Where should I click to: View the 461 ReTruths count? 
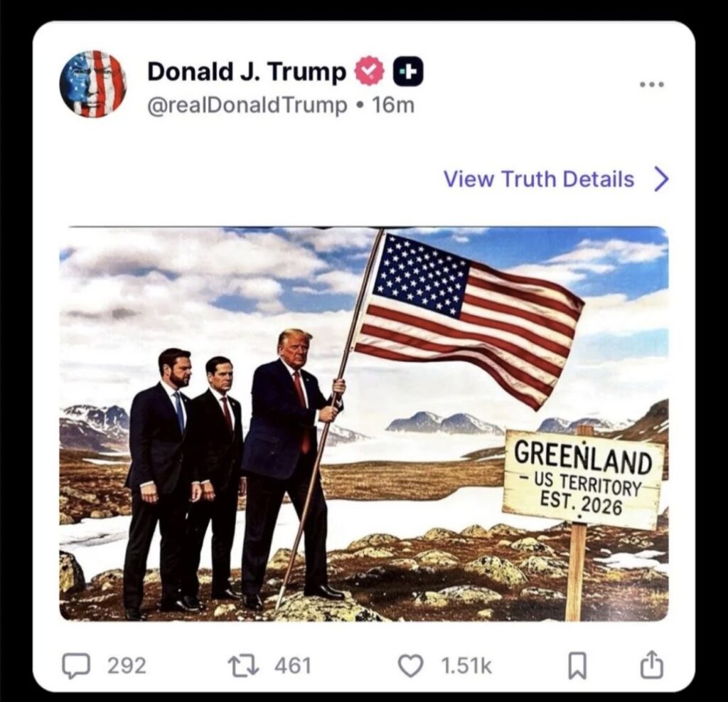pyautogui.click(x=292, y=665)
